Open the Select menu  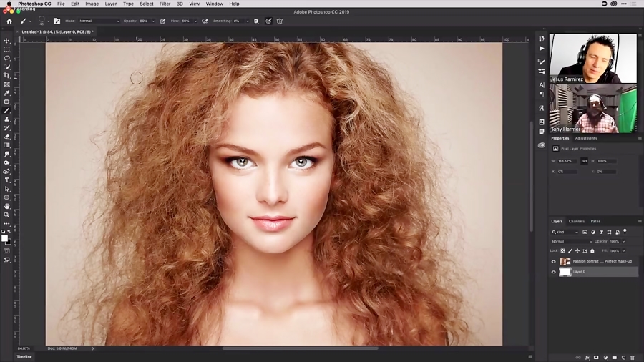[146, 4]
